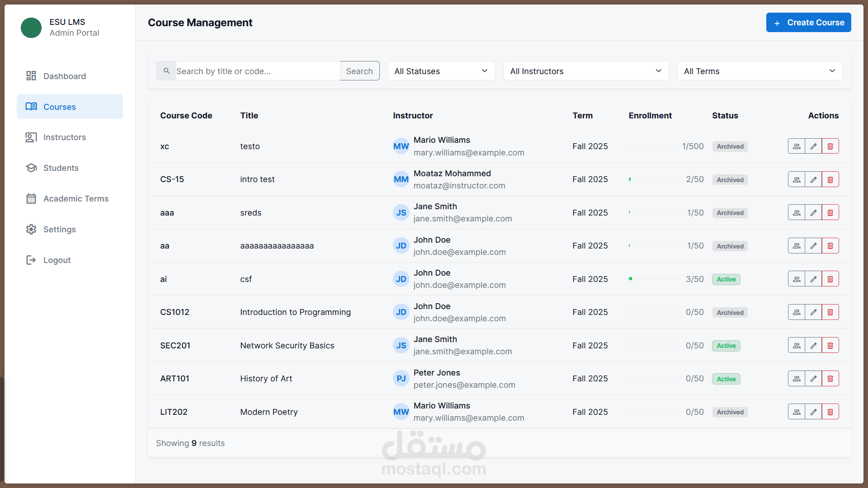Focus the search by title field
Screen dimensions: 868x488
pos(257,71)
